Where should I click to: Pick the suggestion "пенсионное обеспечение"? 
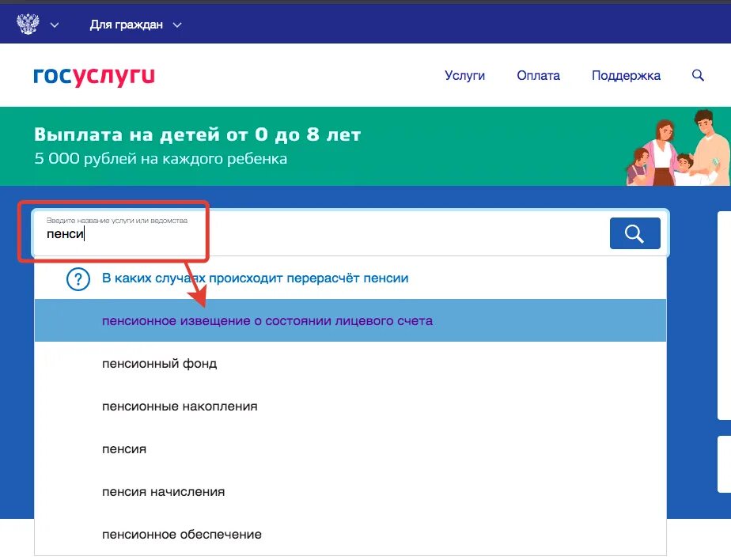click(x=350, y=535)
